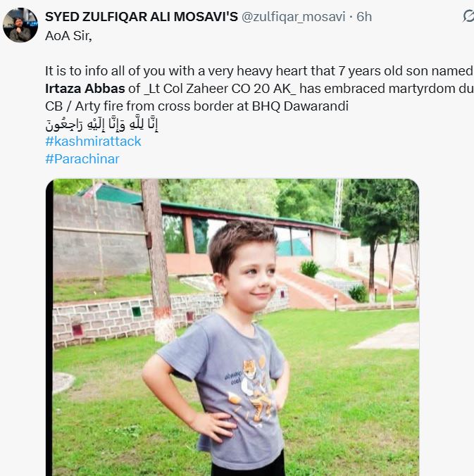Click the Arabic verse line in the tweet

pyautogui.click(x=101, y=124)
